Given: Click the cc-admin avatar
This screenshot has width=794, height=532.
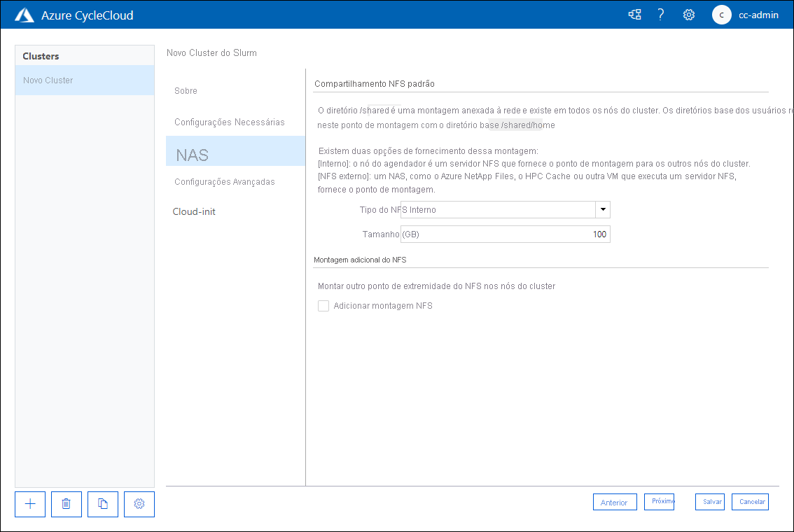Looking at the screenshot, I should pyautogui.click(x=721, y=15).
